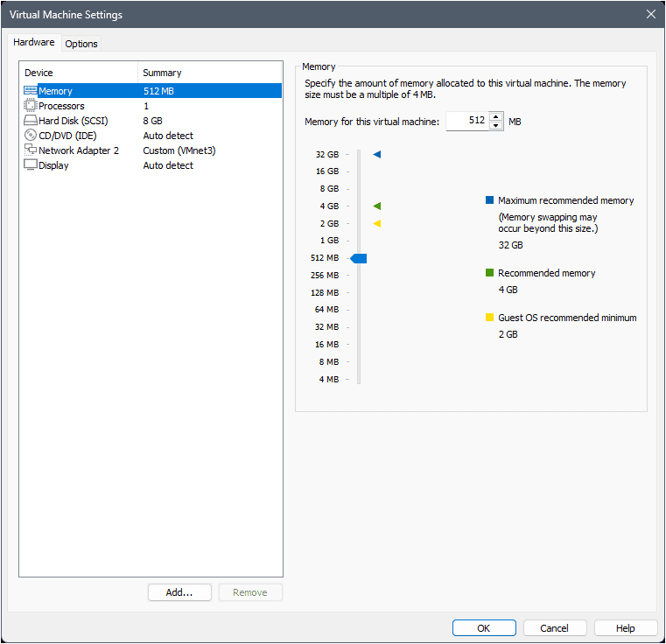Select the Display row label

[53, 165]
